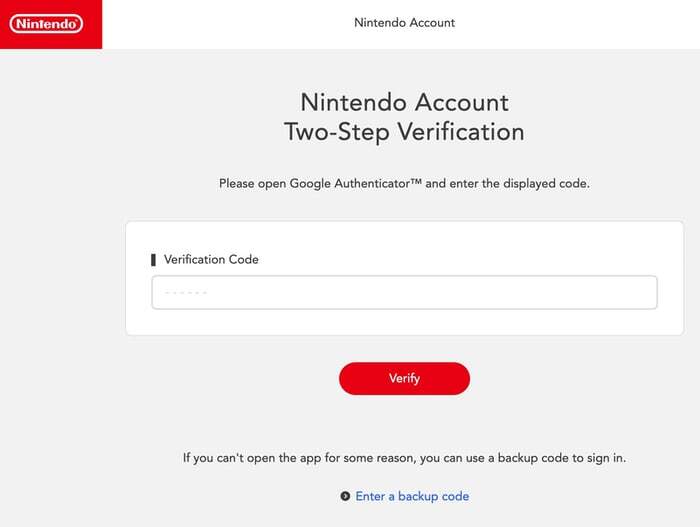This screenshot has height=527, width=700.
Task: Click the backup code help sentence
Action: pos(404,458)
